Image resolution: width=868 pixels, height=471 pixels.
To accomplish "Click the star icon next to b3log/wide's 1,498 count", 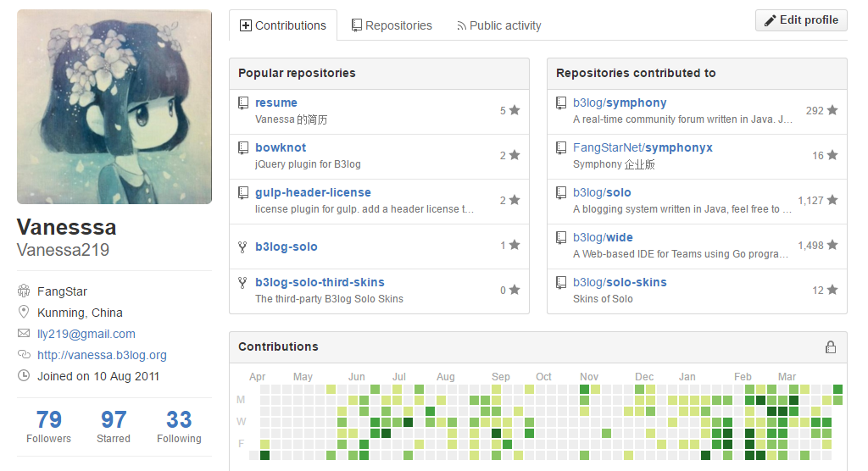I will 832,246.
